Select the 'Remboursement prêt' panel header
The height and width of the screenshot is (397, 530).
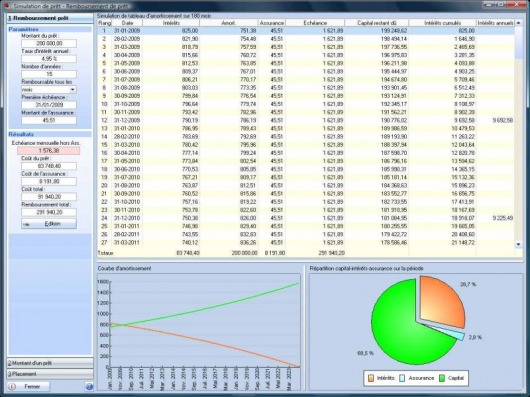click(50, 18)
